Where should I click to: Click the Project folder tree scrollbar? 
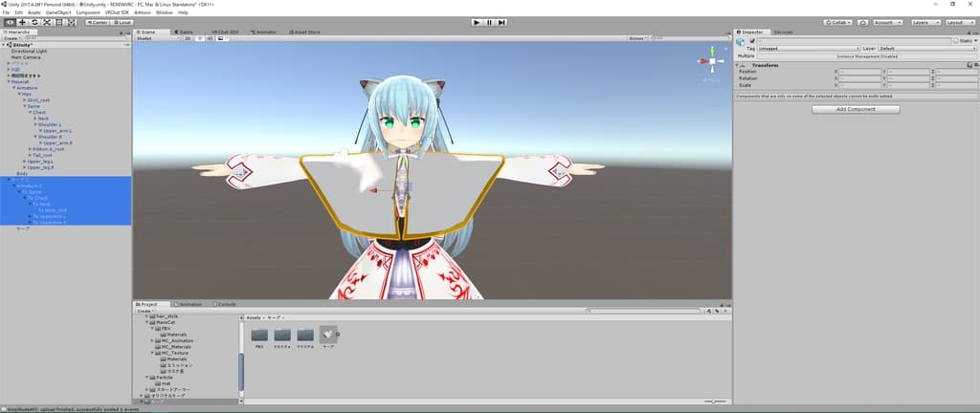[241, 372]
